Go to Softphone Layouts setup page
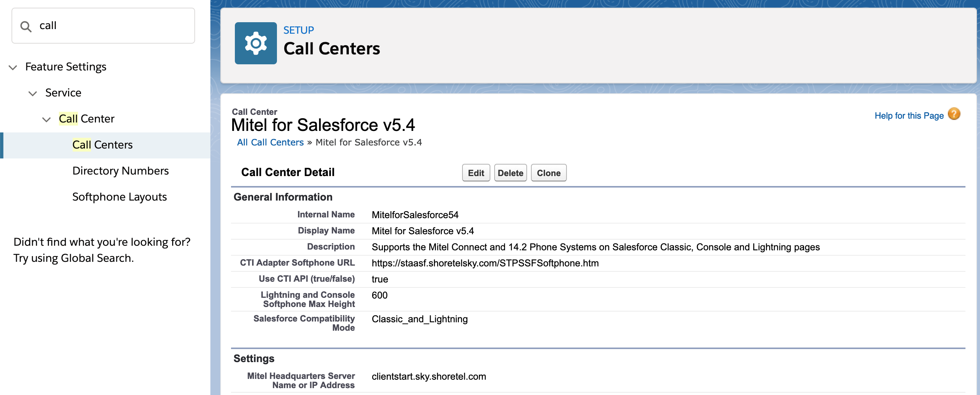The height and width of the screenshot is (395, 980). click(x=119, y=197)
